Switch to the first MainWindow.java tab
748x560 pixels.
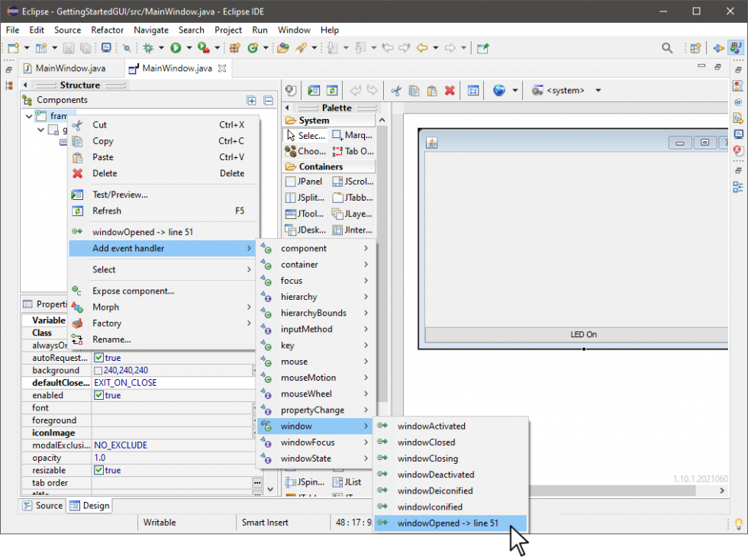point(70,68)
